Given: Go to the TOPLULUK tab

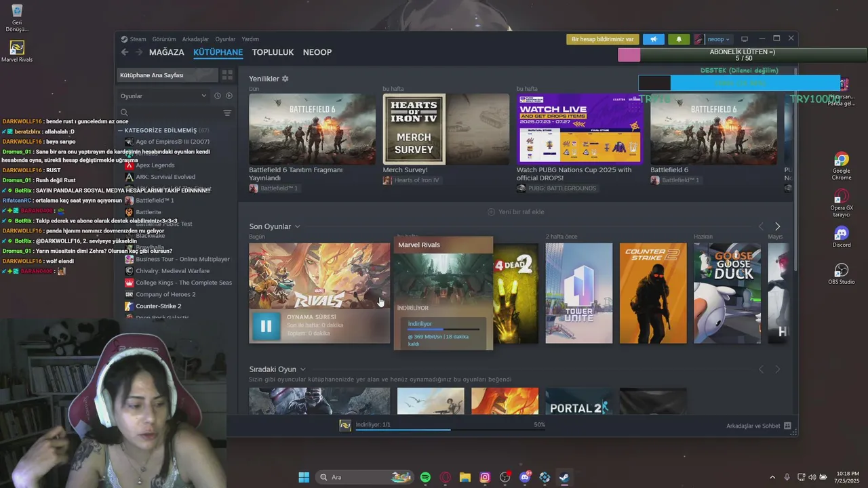Looking at the screenshot, I should [x=273, y=52].
